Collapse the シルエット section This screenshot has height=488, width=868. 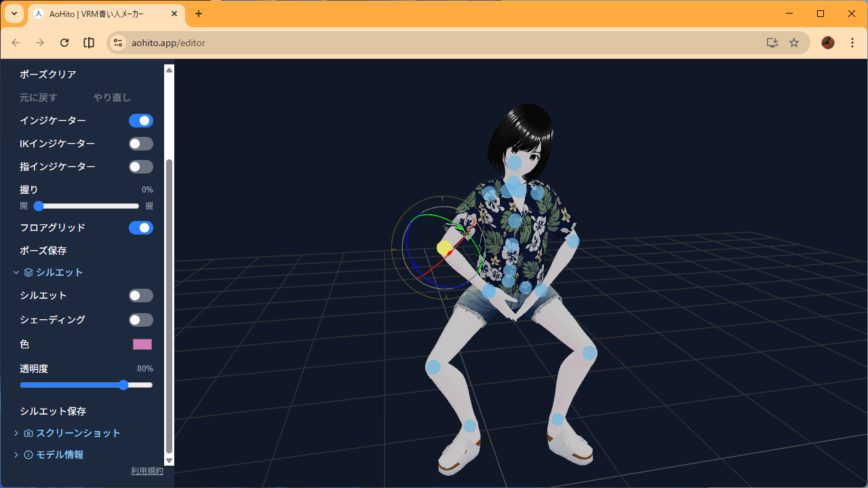[16, 272]
